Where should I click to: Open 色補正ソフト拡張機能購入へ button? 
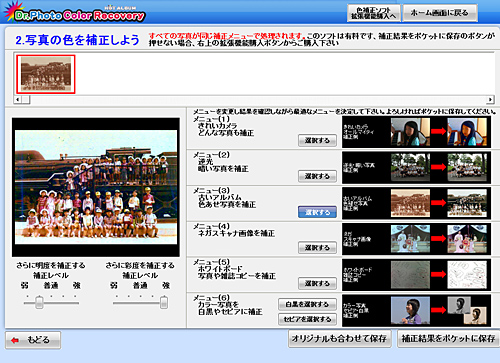374,13
